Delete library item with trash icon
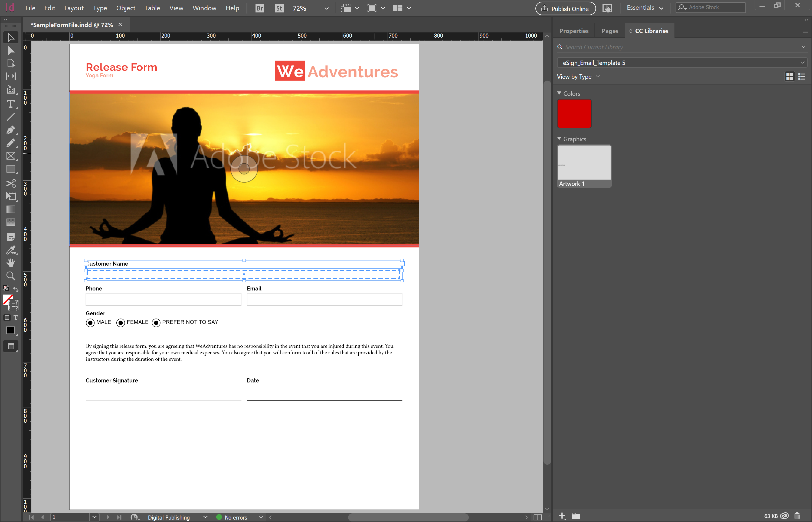812x522 pixels. click(797, 516)
